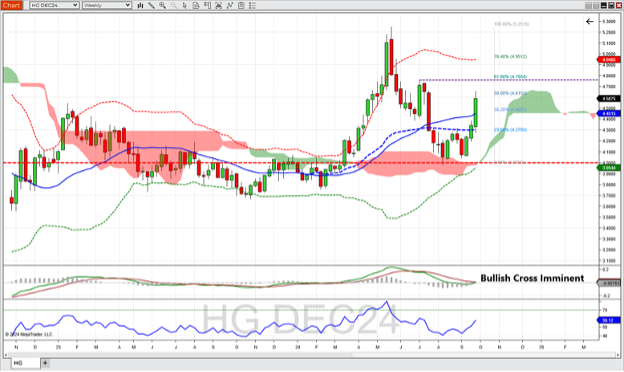Click the 50.00% Fibonacci level label
Image resolution: width=624 pixels, height=372 pixels.
click(510, 93)
